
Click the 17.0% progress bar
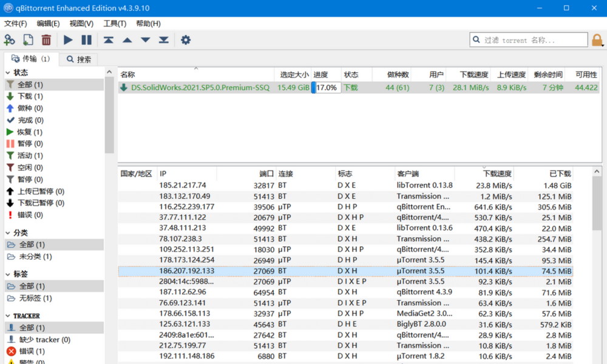pos(327,87)
